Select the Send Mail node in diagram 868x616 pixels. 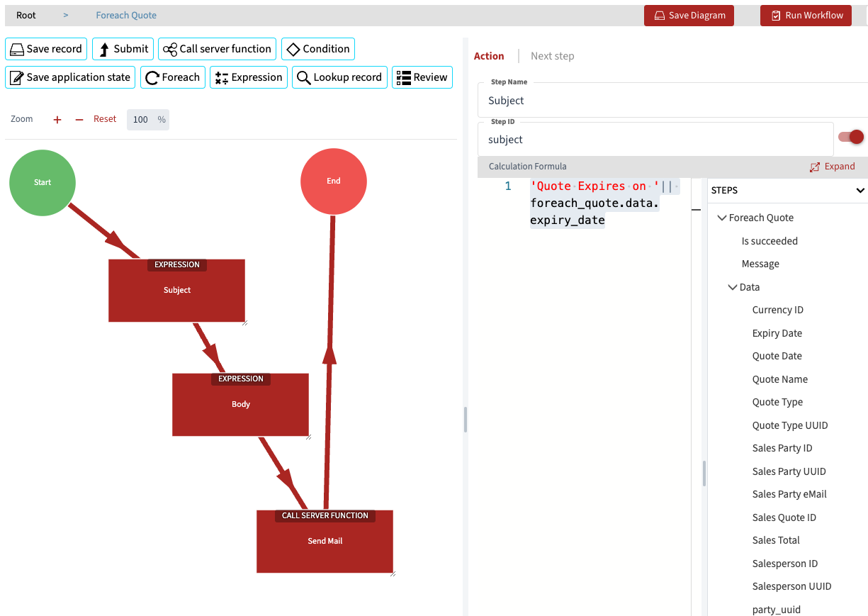(325, 542)
